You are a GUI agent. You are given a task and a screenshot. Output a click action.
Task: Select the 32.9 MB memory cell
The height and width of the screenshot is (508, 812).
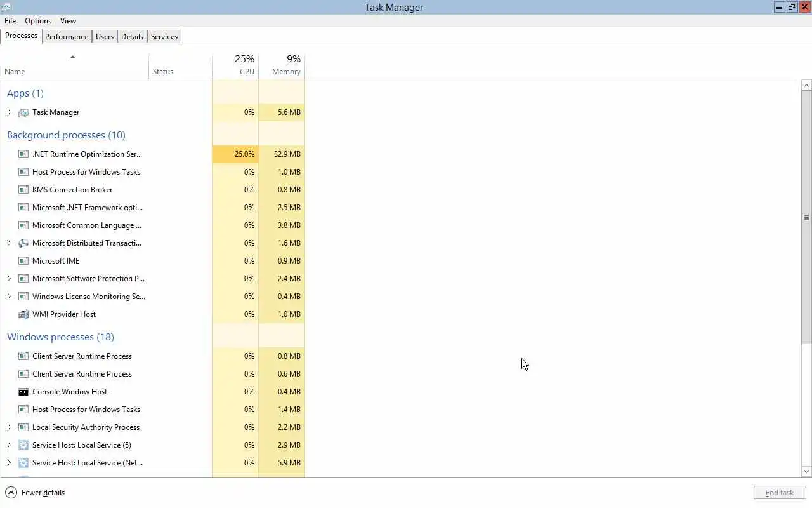pyautogui.click(x=282, y=154)
